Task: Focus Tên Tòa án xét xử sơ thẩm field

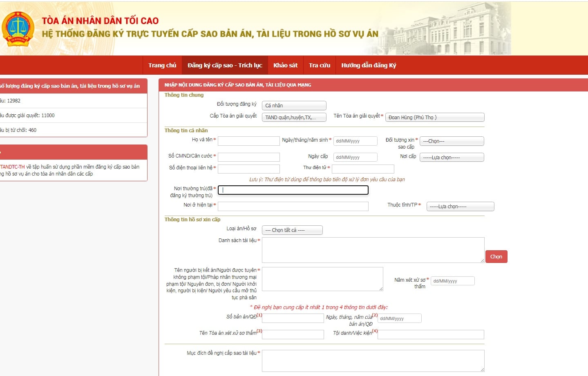Action: point(293,334)
